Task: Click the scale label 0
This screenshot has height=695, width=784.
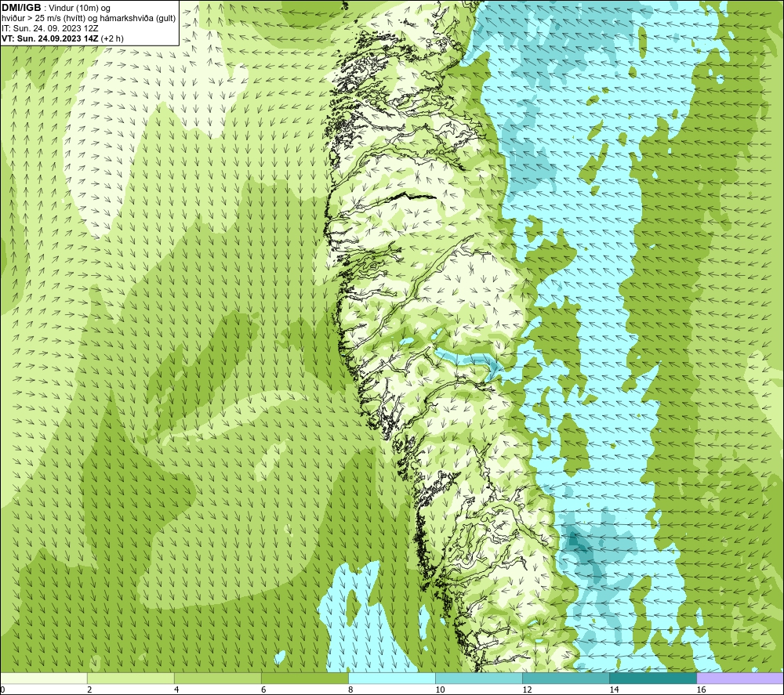Action: pos(2,690)
